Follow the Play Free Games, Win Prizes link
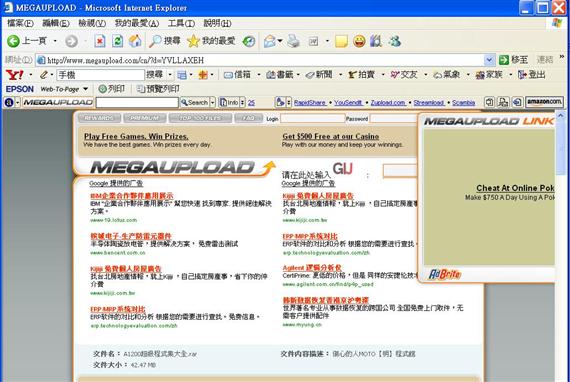This screenshot has height=382, width=570. coord(136,136)
